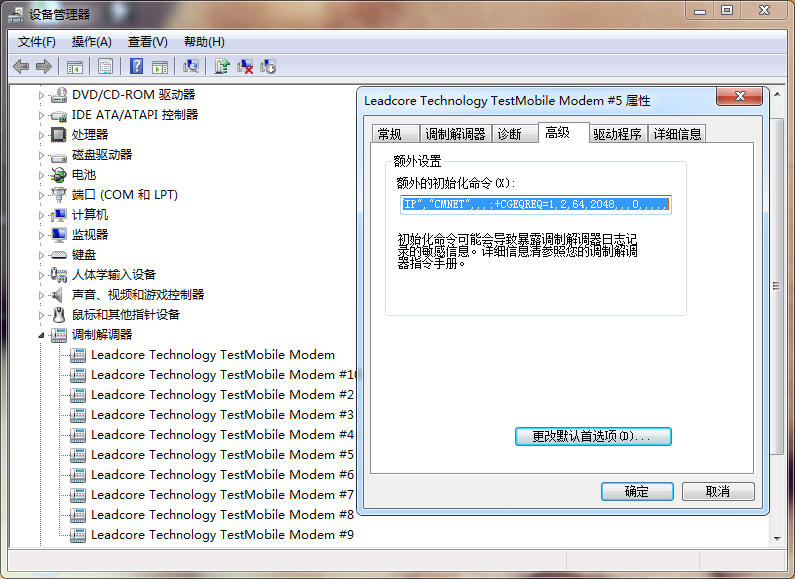795x579 pixels.
Task: Switch to the 调制解调器 tab
Action: (x=455, y=134)
